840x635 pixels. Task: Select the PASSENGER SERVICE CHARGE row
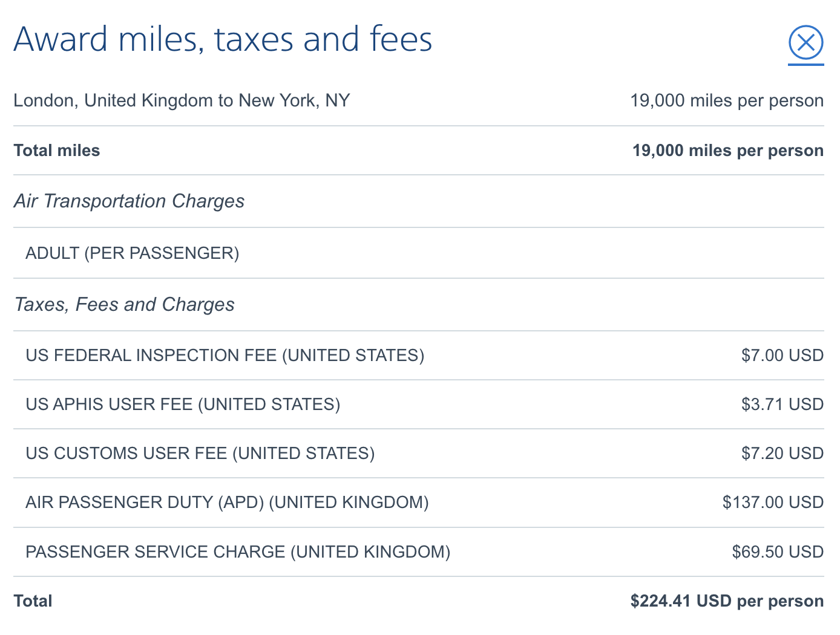238,552
